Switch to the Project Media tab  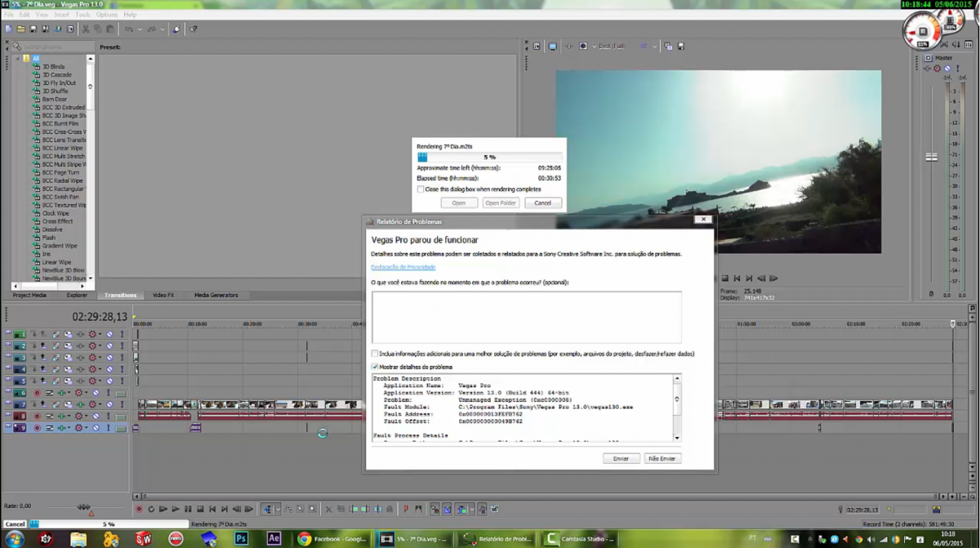tap(29, 295)
